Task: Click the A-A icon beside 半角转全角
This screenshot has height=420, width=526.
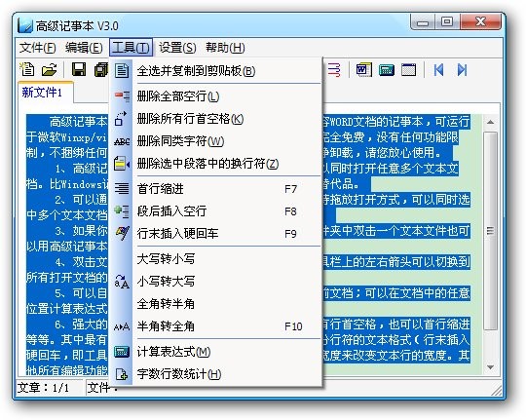Action: (122, 326)
